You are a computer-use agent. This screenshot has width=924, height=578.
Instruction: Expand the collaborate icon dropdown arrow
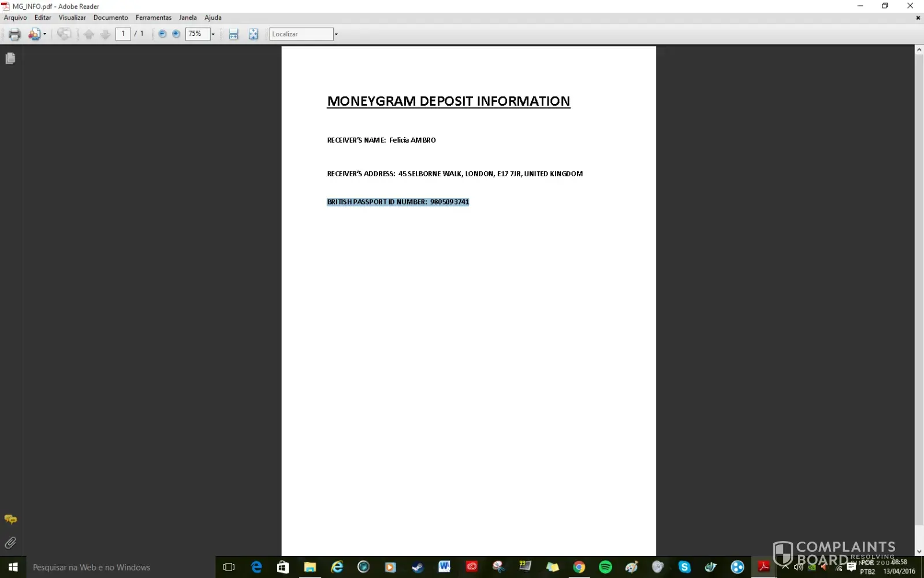tap(45, 34)
